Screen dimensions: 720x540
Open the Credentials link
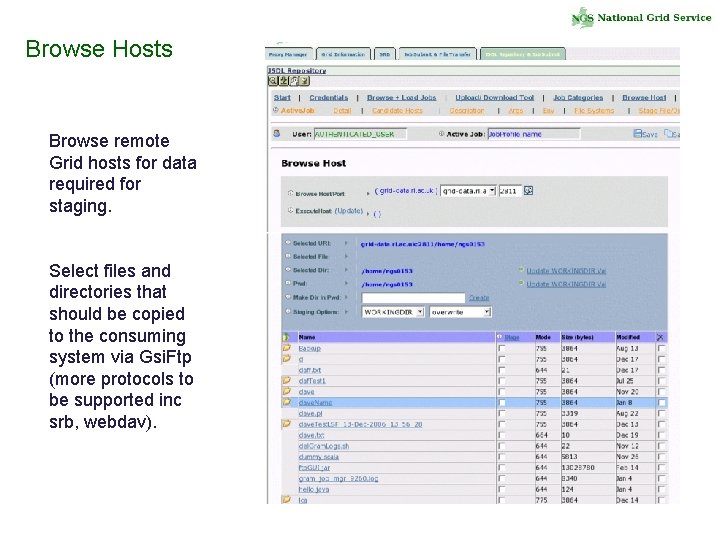point(329,97)
